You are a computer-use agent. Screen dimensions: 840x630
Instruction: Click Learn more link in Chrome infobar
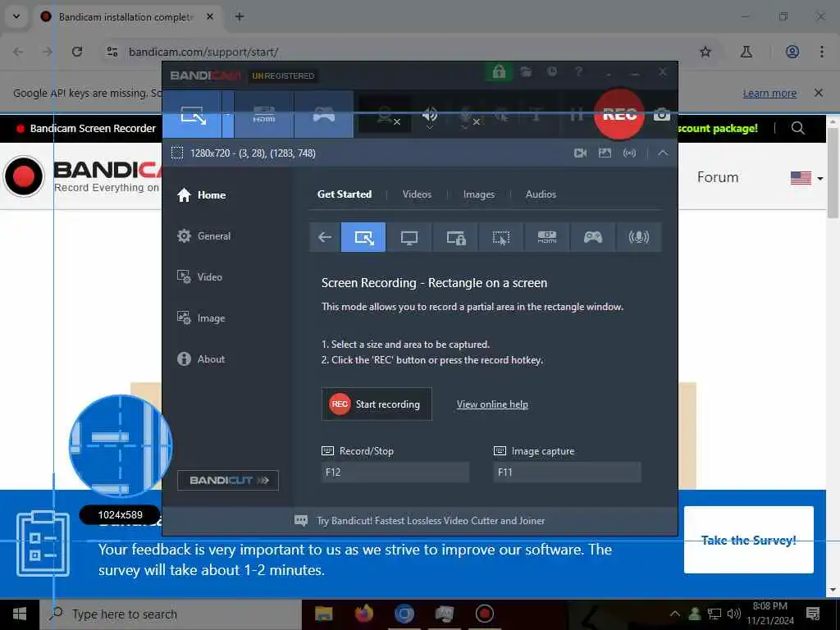click(x=769, y=94)
